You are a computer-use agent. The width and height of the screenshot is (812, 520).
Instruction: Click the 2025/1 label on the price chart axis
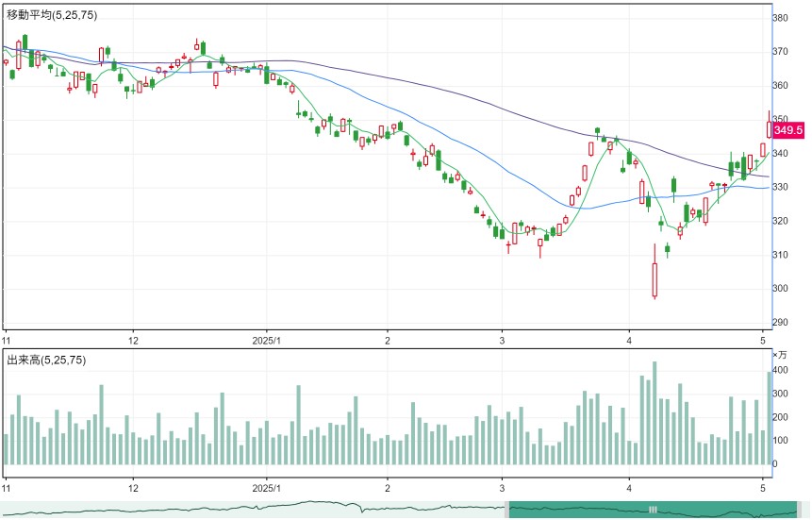[266, 341]
